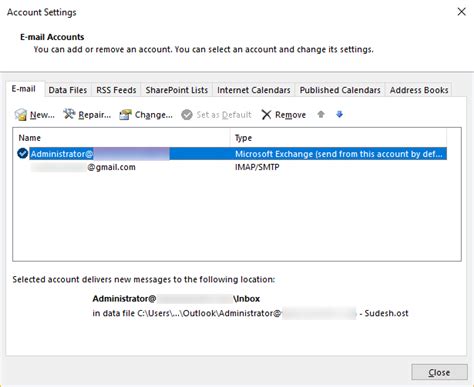Switch to the Published Calendars tab

340,90
